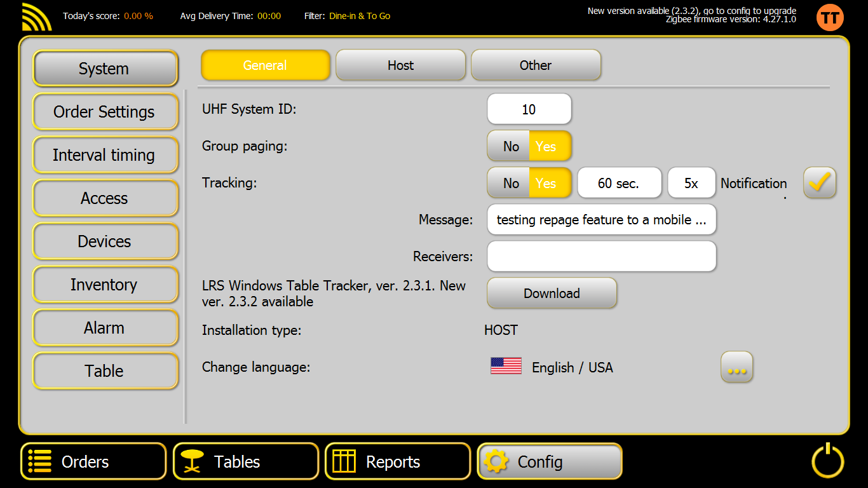Edit the tracking Message field
The height and width of the screenshot is (488, 868).
pyautogui.click(x=602, y=220)
